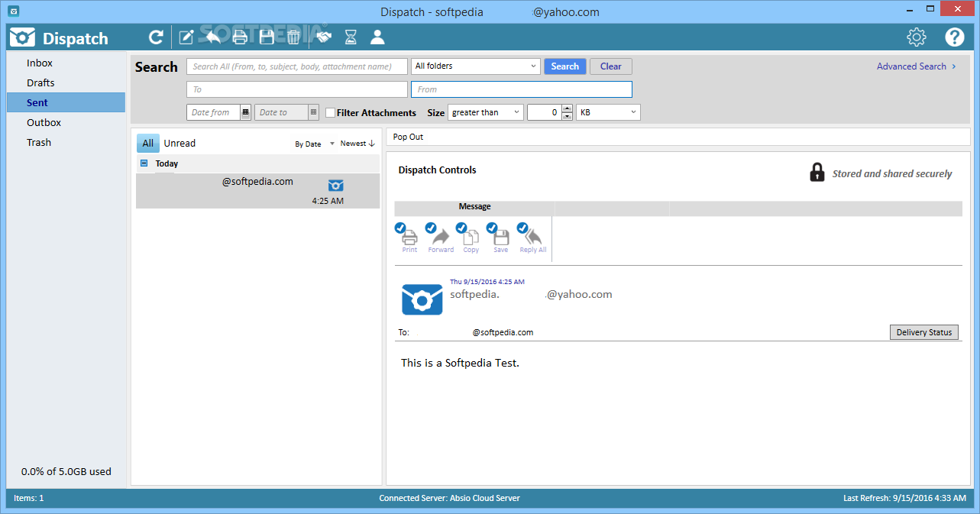Click the Date to field

pyautogui.click(x=281, y=112)
